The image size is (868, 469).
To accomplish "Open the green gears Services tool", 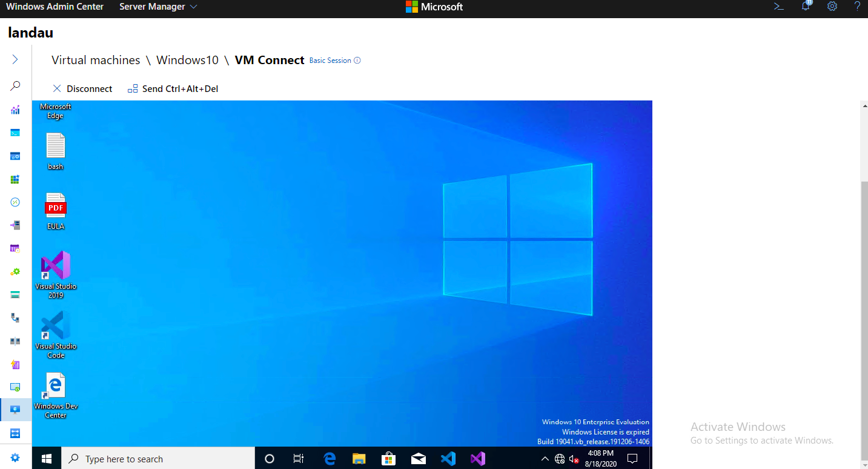I will pos(15,272).
